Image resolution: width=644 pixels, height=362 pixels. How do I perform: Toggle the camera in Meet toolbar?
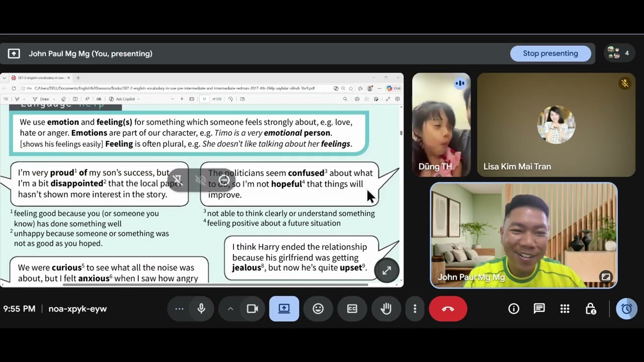[x=252, y=309]
